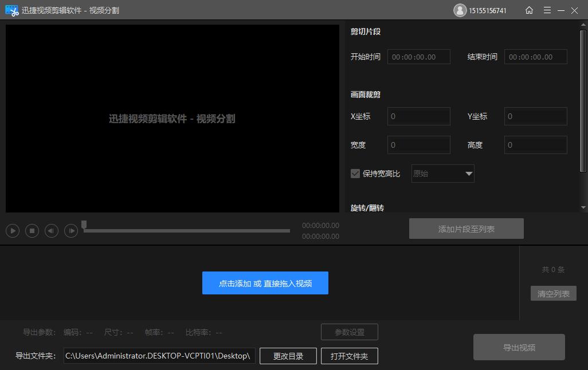Uncheck the 保持宽高比 aspect ratio checkbox
The width and height of the screenshot is (588, 370).
tap(355, 173)
